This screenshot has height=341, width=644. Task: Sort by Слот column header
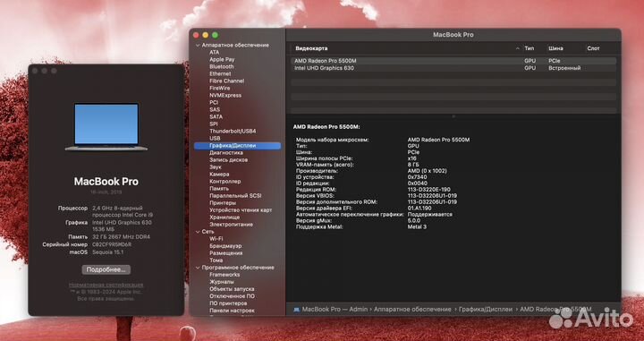pyautogui.click(x=593, y=48)
